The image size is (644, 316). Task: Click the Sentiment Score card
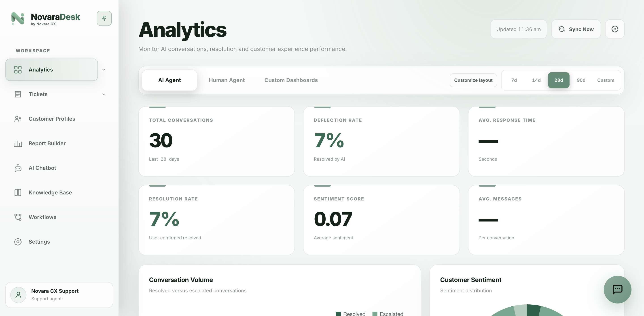(x=381, y=220)
